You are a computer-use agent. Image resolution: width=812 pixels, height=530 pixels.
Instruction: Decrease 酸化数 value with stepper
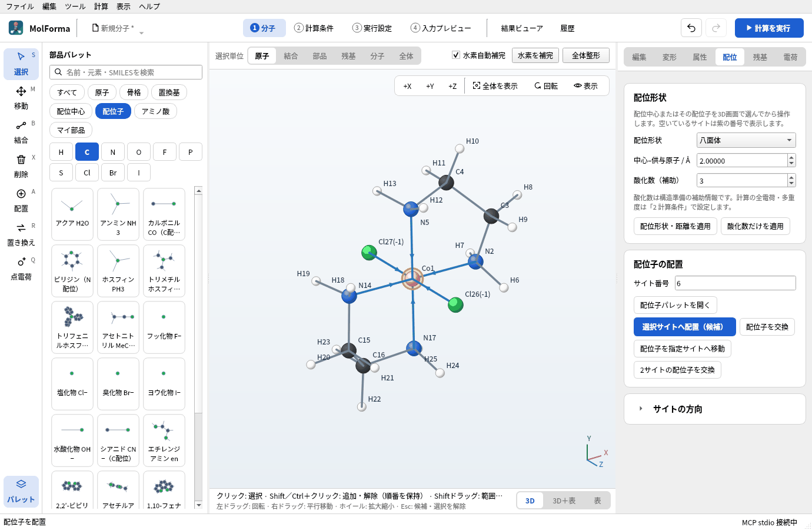[x=791, y=184]
